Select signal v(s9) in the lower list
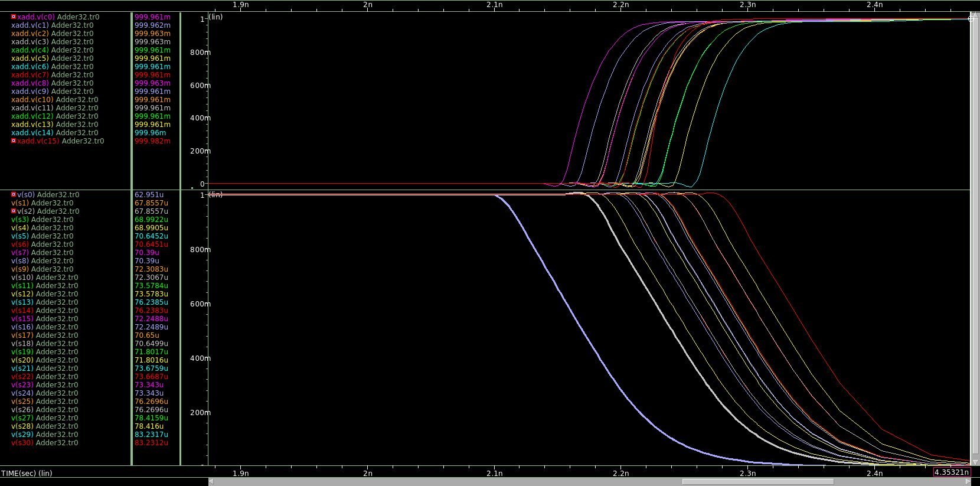This screenshot has height=486, width=980. [x=42, y=269]
